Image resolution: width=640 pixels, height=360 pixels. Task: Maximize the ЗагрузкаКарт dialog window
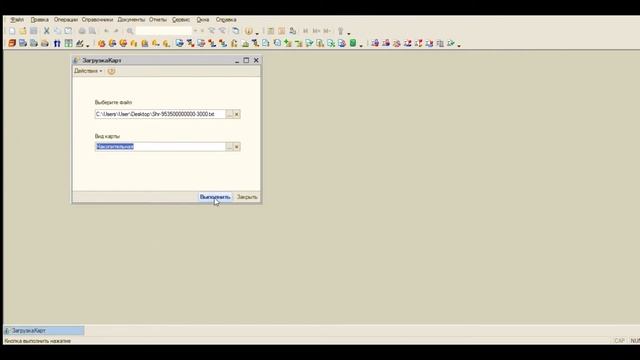246,60
